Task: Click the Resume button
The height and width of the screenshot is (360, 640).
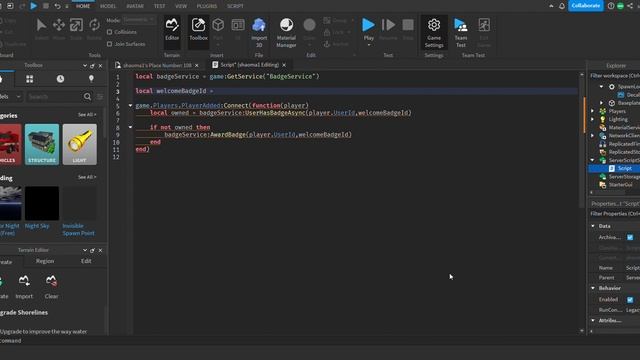Action: pos(388,29)
